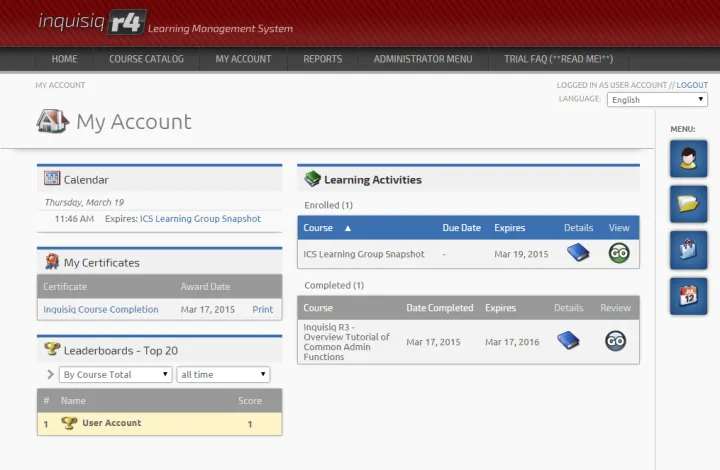
Task: Open the 'all time' leaderboard period dropdown
Action: coord(223,375)
